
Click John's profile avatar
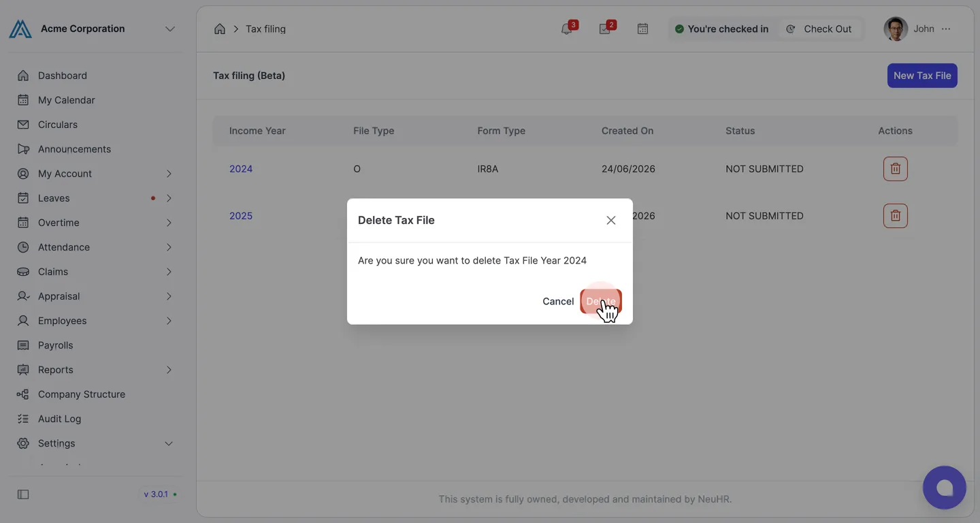point(896,29)
